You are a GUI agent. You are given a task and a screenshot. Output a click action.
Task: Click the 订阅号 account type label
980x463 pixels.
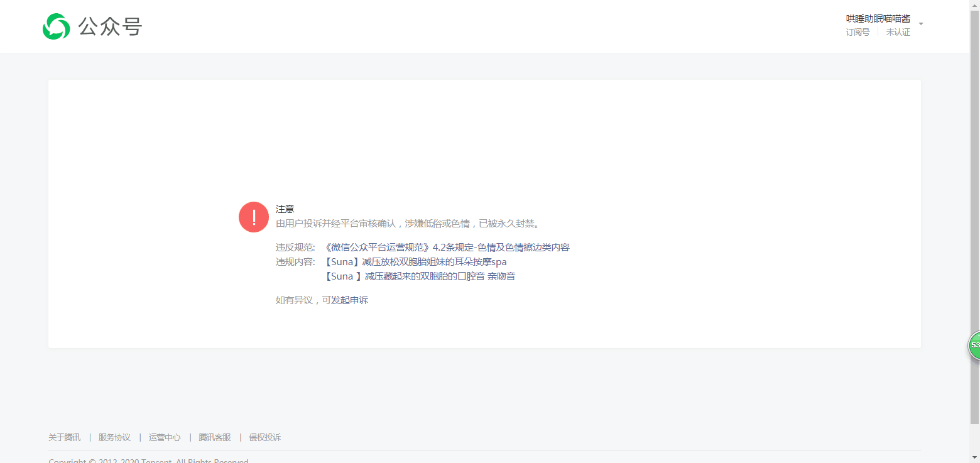coord(857,32)
